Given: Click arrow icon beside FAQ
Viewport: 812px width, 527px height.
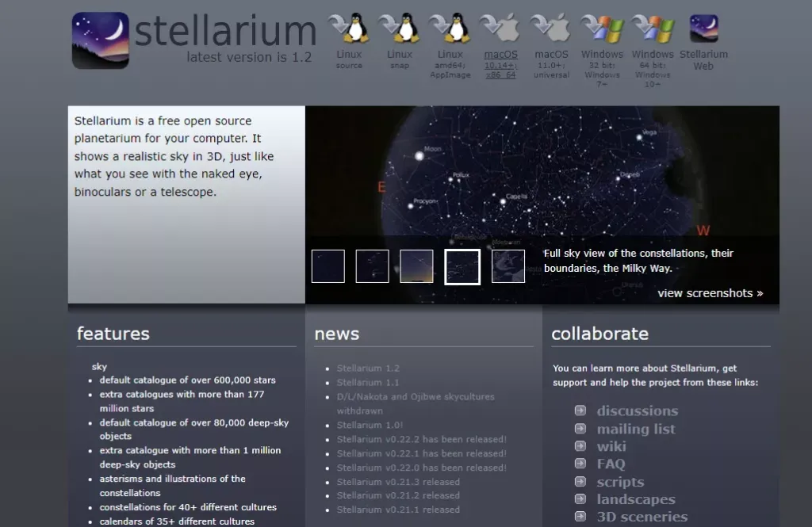Looking at the screenshot, I should [580, 464].
